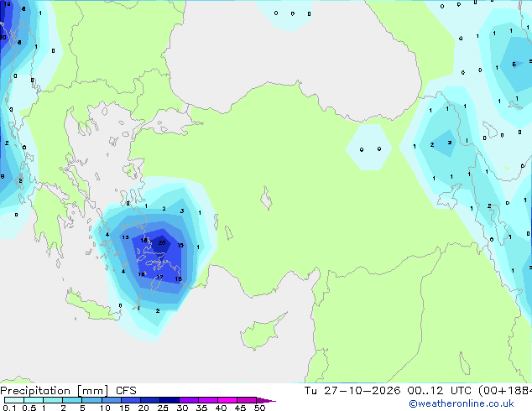Click the legend label '35'
Viewport: 532px width, 411px height.
[201, 408]
